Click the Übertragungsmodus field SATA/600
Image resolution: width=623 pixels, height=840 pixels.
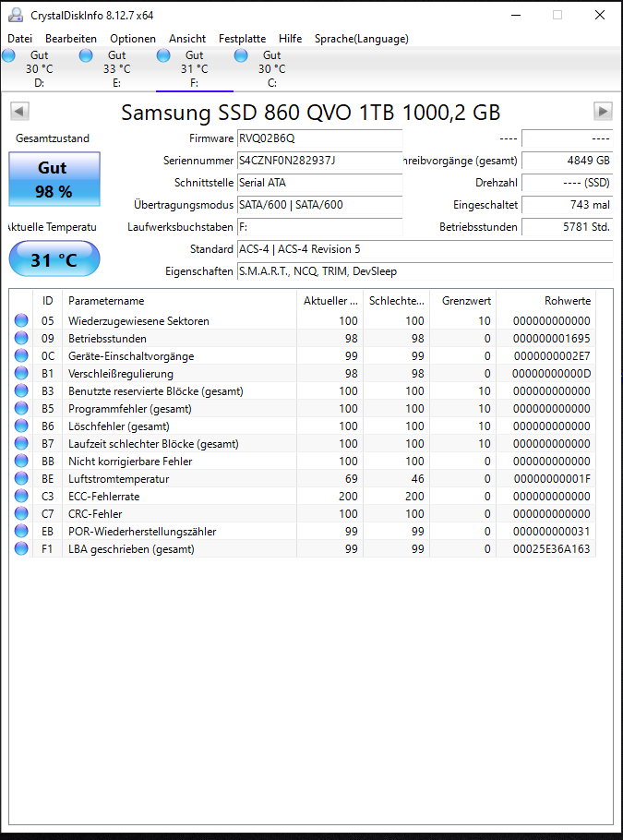319,205
